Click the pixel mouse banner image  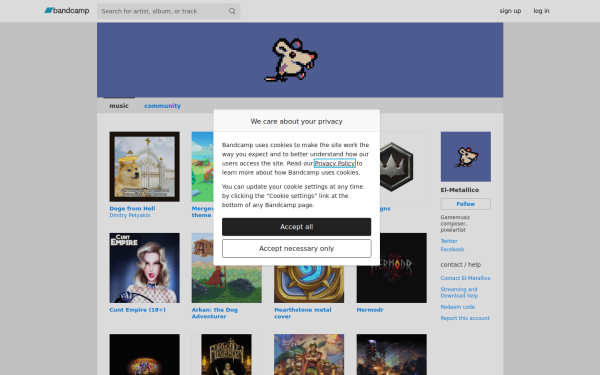pyautogui.click(x=300, y=60)
